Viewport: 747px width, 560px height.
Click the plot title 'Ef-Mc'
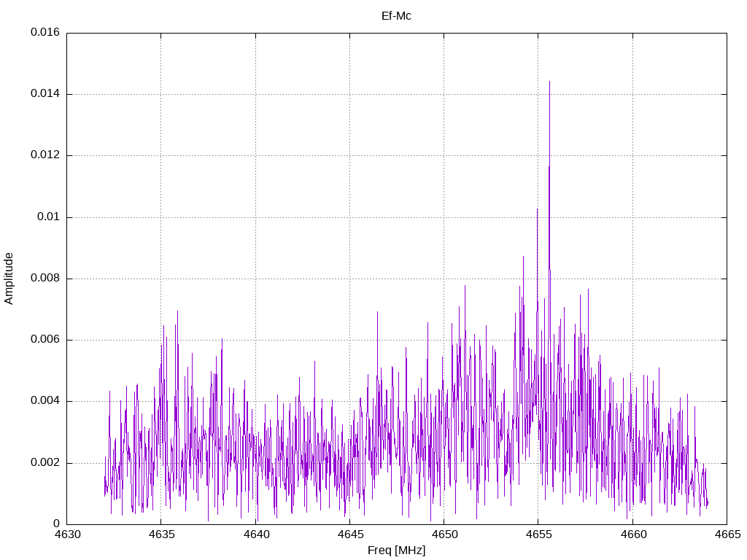396,16
